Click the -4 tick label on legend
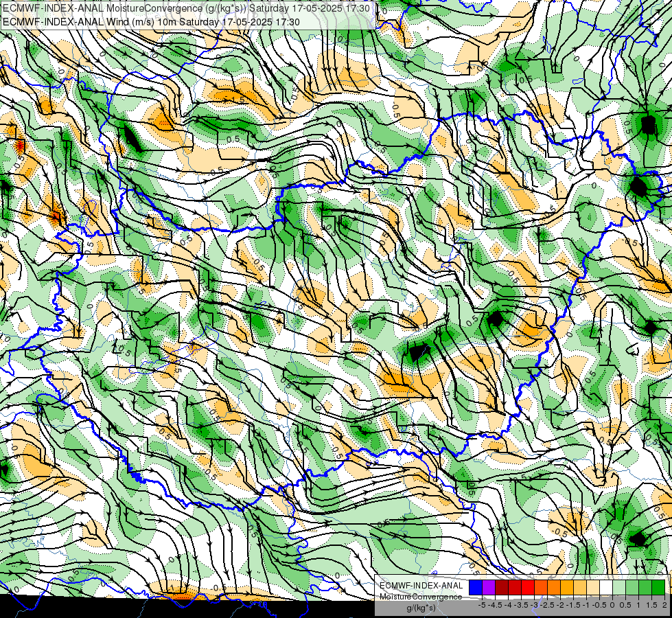The image size is (672, 618). click(x=508, y=605)
